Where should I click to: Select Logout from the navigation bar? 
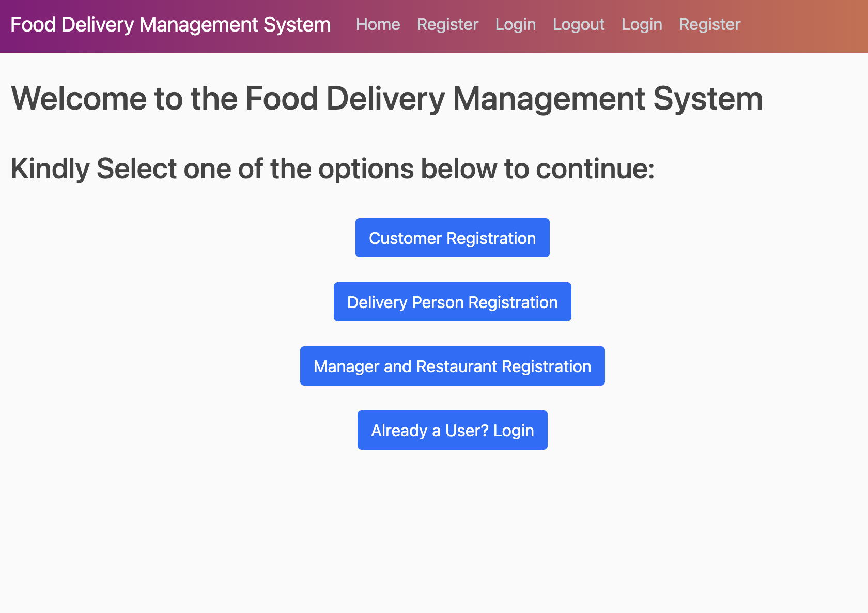click(578, 24)
